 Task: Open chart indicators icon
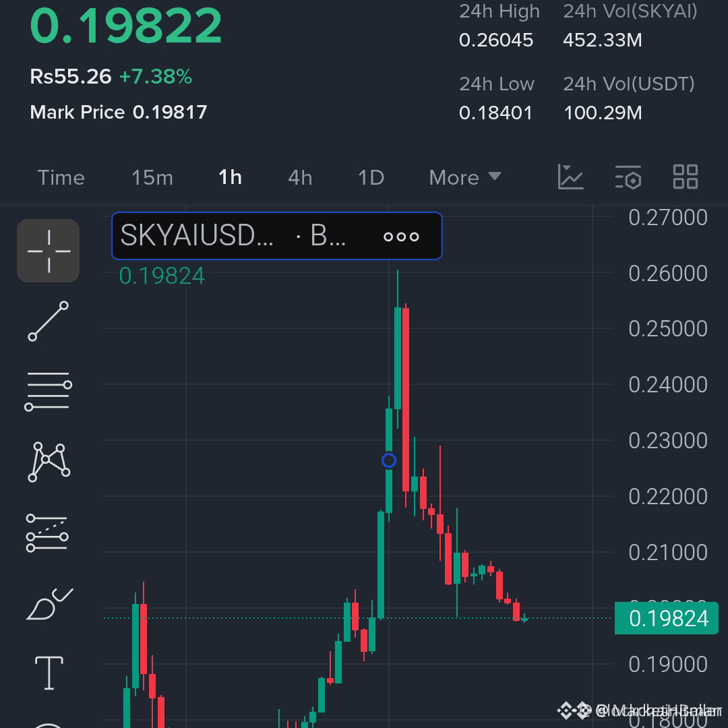tap(570, 177)
